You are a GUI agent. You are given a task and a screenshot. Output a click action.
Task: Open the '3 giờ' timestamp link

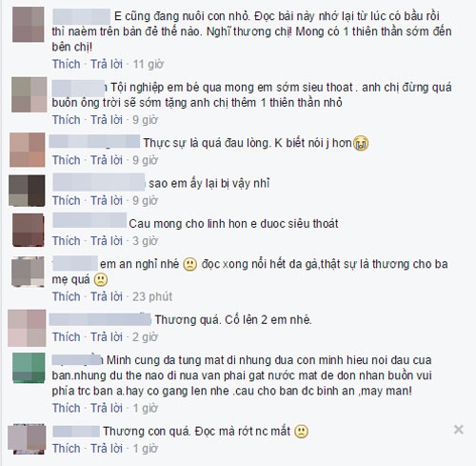[x=145, y=241]
